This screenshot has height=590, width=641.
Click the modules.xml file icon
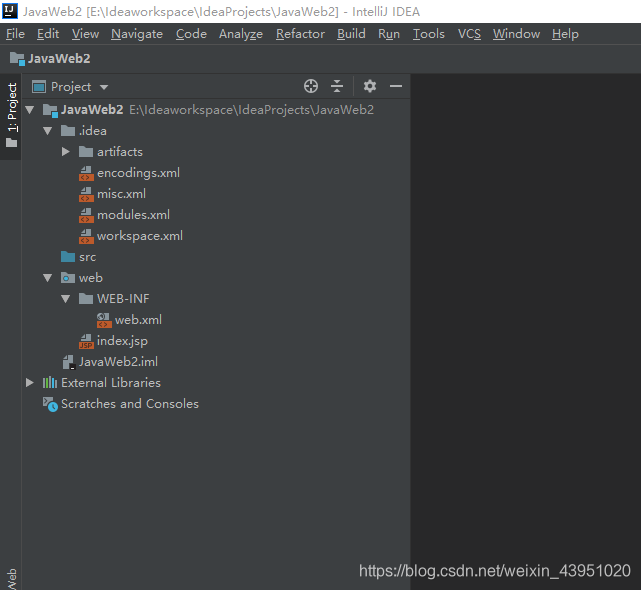click(x=86, y=215)
